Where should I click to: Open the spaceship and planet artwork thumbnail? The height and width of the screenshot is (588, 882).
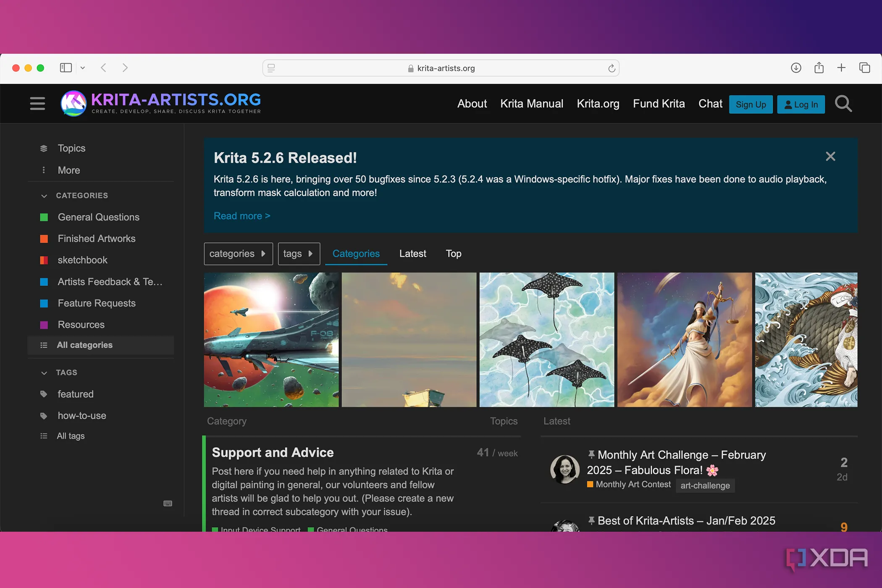click(x=271, y=340)
